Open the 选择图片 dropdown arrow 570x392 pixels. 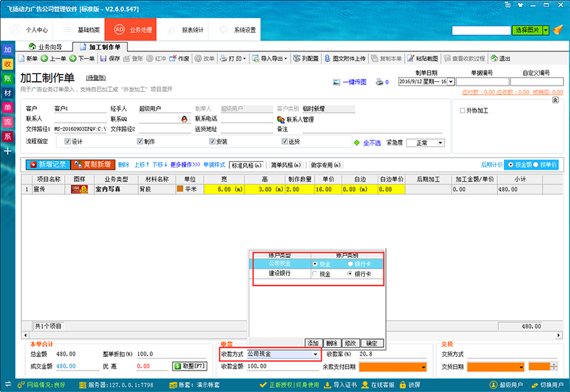pyautogui.click(x=546, y=31)
